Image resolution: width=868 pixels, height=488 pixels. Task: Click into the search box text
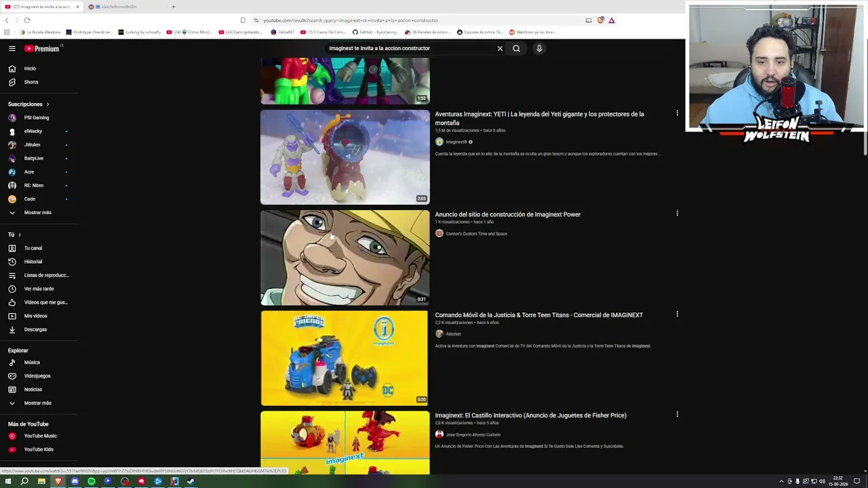[379, 48]
